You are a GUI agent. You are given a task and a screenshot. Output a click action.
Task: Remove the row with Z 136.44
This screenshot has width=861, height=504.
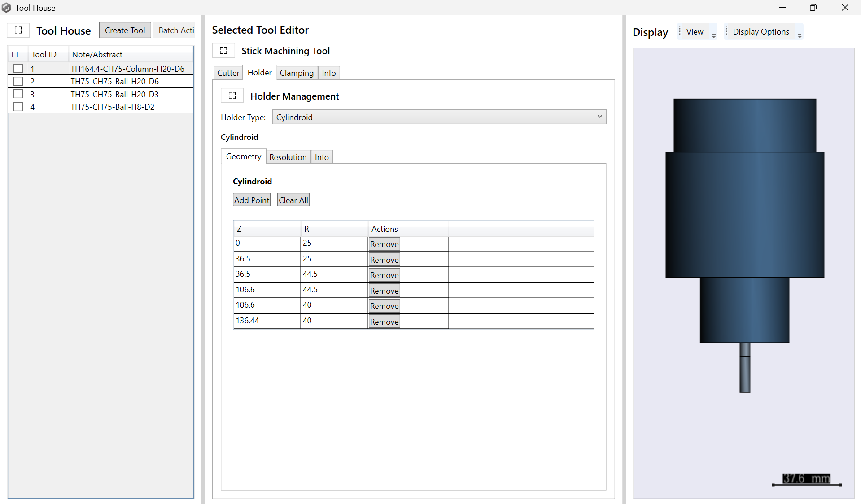[384, 322]
